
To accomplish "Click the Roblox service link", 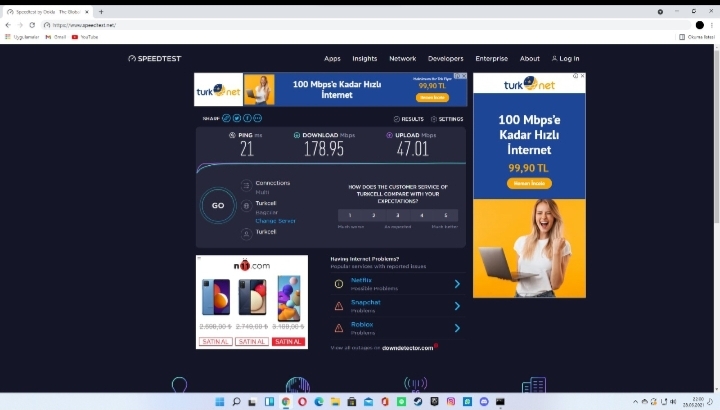I will [x=362, y=324].
